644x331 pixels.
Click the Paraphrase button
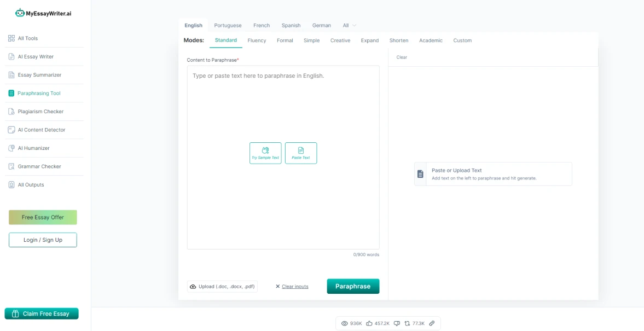click(353, 286)
